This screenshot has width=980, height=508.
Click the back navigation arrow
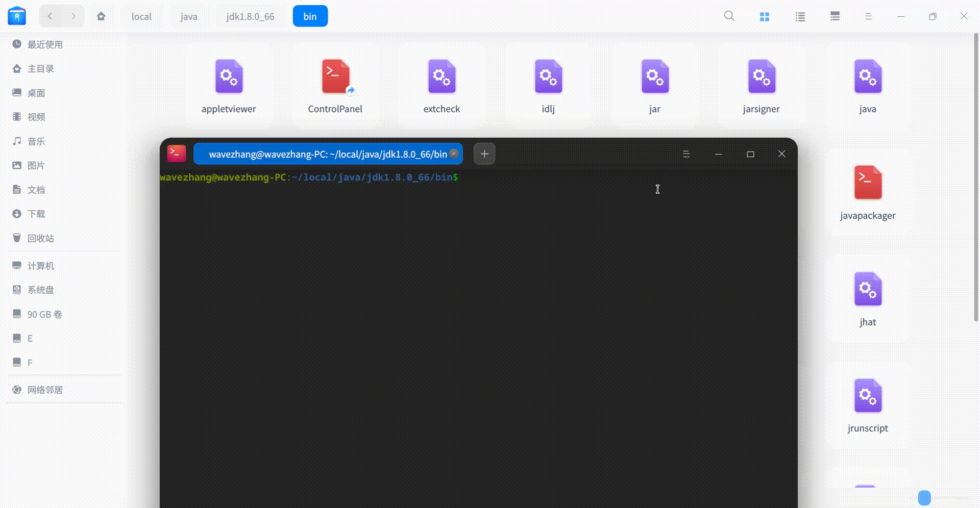50,16
